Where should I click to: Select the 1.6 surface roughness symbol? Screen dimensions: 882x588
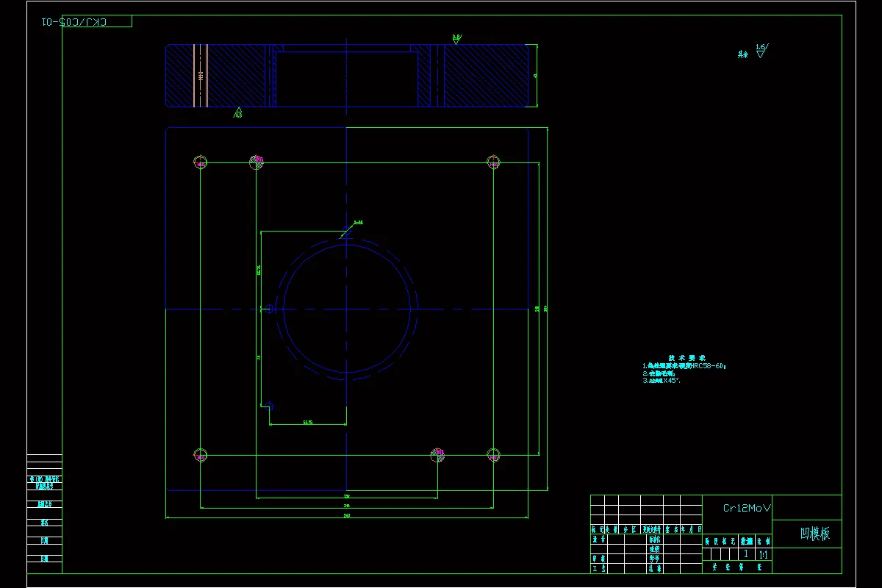761,51
